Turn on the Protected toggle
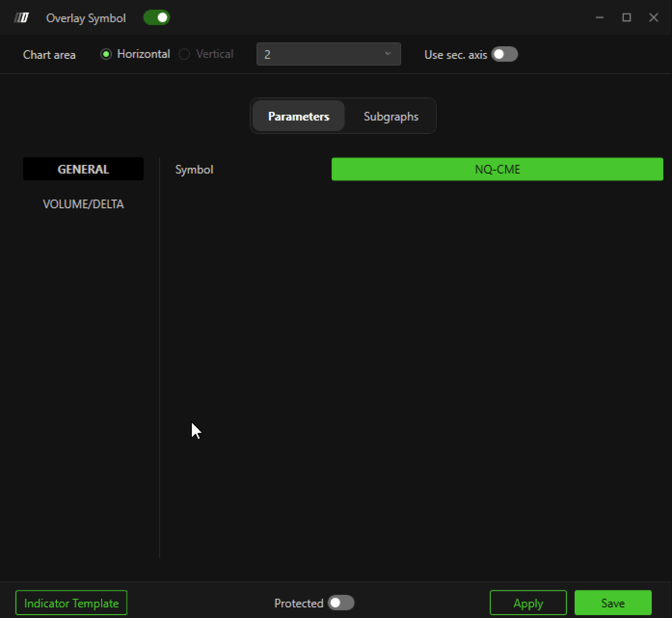This screenshot has width=672, height=618. pos(341,603)
